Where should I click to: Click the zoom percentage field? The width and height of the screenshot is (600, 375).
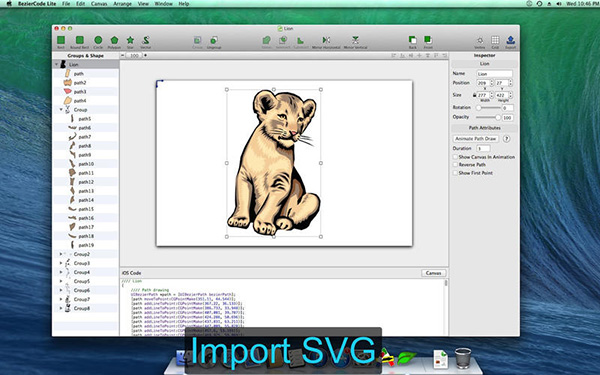[134, 55]
